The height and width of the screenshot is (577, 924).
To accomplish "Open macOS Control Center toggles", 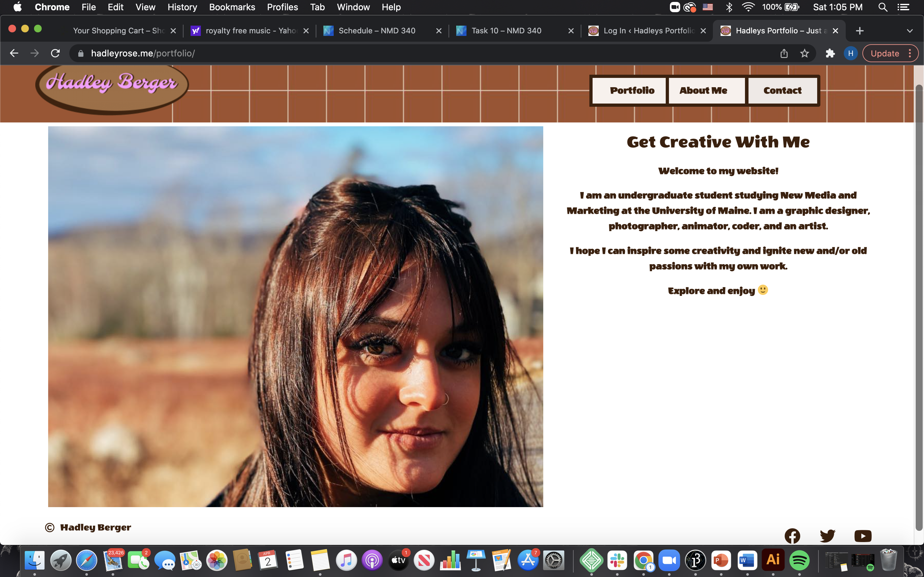I will pyautogui.click(x=903, y=7).
